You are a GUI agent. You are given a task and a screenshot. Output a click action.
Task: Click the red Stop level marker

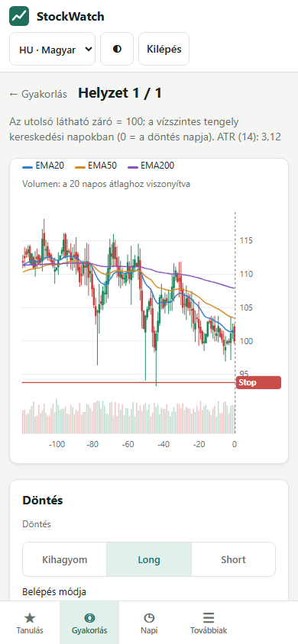click(258, 383)
